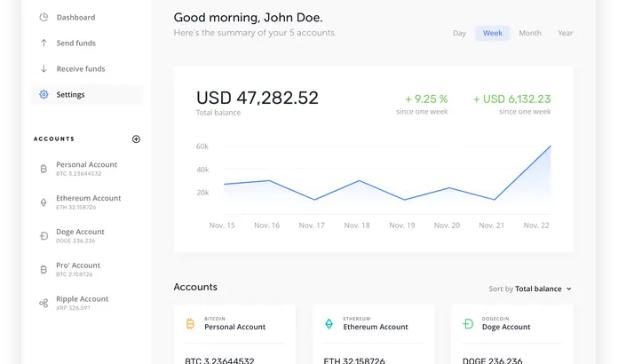The height and width of the screenshot is (364, 618).
Task: Click XRP 326.591 balance text
Action: pos(73,308)
